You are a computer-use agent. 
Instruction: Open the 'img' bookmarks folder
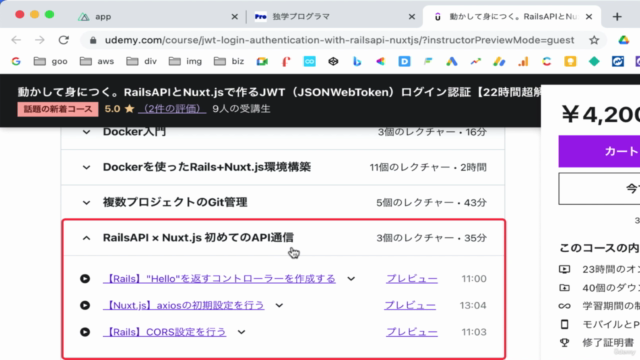click(x=186, y=62)
